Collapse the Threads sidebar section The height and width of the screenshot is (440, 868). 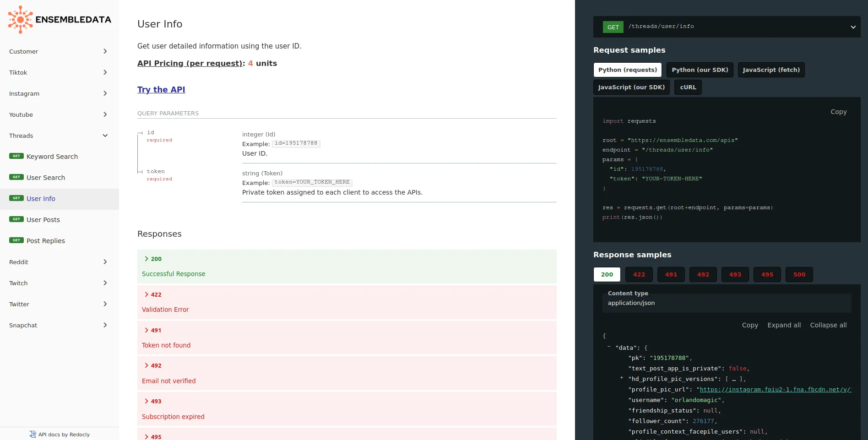point(60,136)
